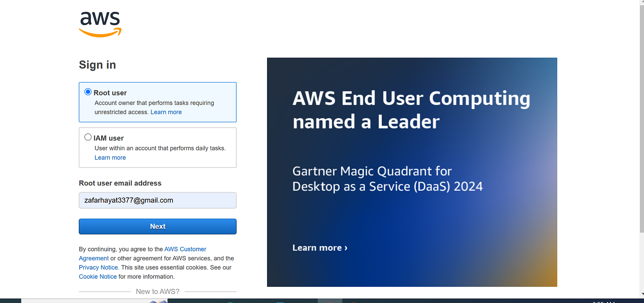
Task: Open the AWS Customer Agreement link
Action: [185, 249]
